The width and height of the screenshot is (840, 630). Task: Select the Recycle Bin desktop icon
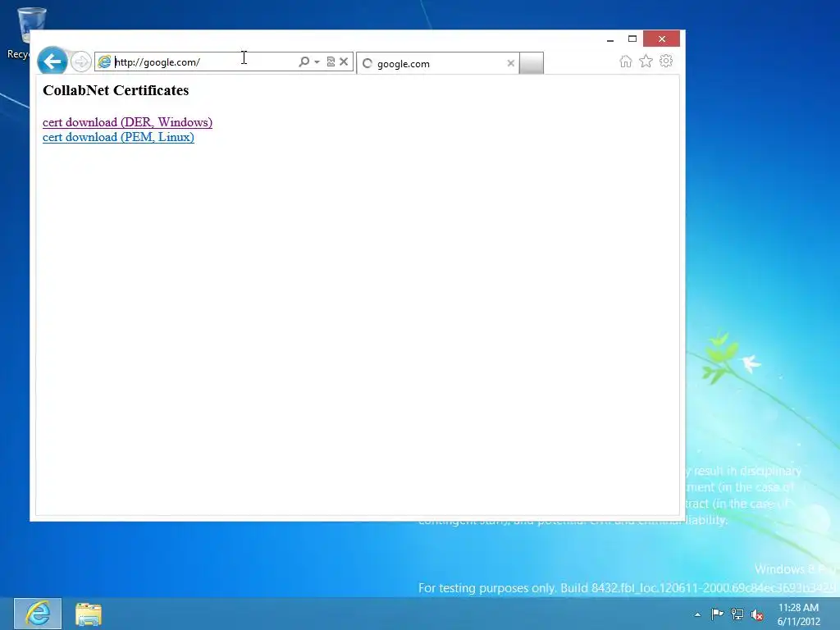coord(24,33)
